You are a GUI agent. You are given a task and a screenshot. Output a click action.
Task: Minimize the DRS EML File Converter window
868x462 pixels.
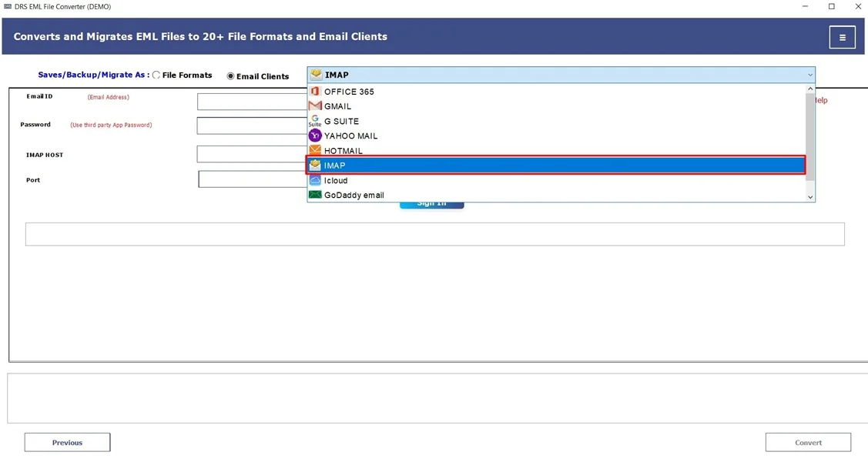(x=805, y=7)
